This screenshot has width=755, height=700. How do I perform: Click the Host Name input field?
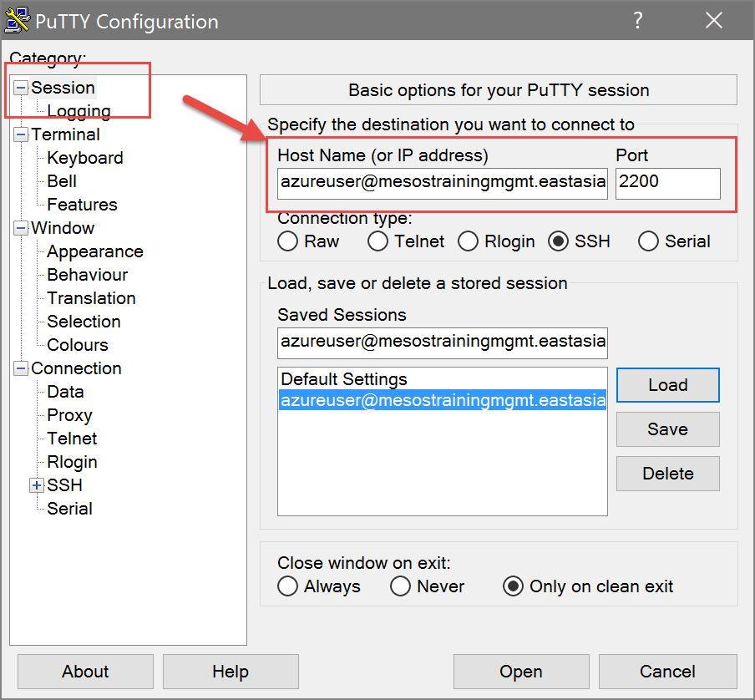click(443, 183)
